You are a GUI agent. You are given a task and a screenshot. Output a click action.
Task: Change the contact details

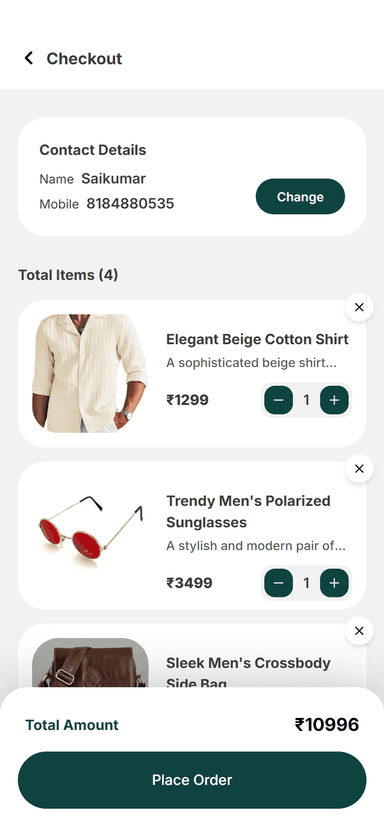300,196
